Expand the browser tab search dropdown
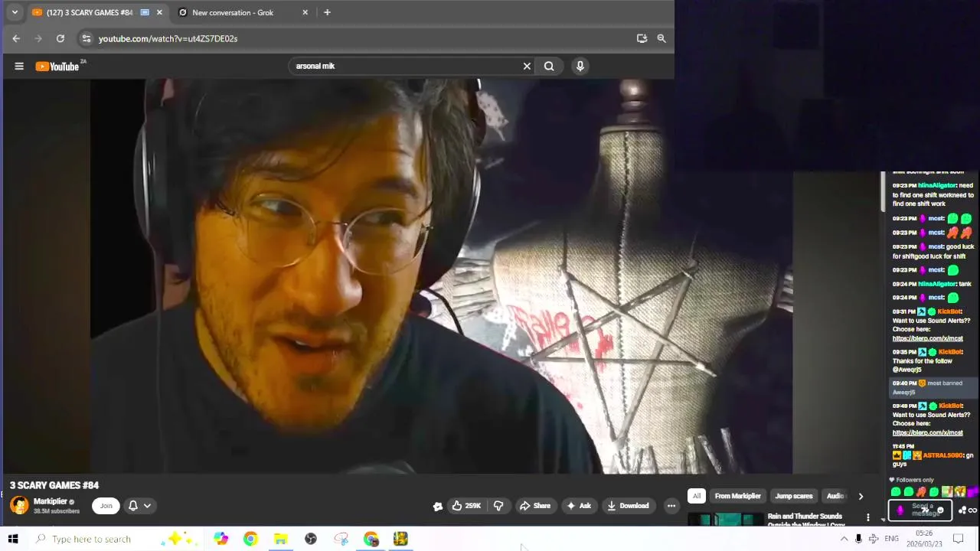980x551 pixels. 15,12
